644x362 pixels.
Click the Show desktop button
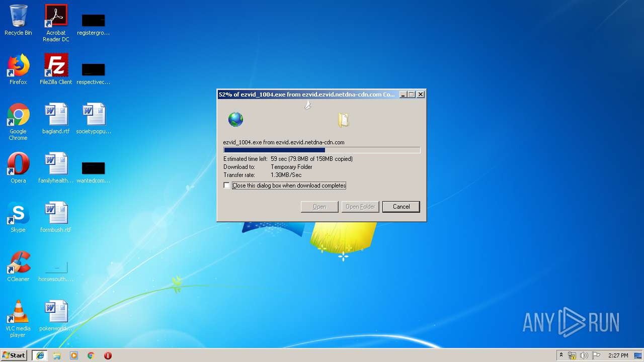click(x=638, y=355)
